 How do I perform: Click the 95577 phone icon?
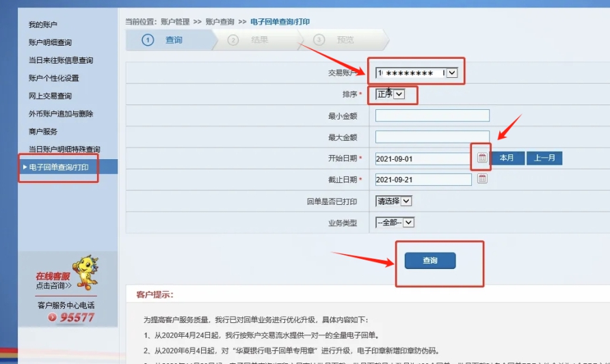tap(52, 318)
